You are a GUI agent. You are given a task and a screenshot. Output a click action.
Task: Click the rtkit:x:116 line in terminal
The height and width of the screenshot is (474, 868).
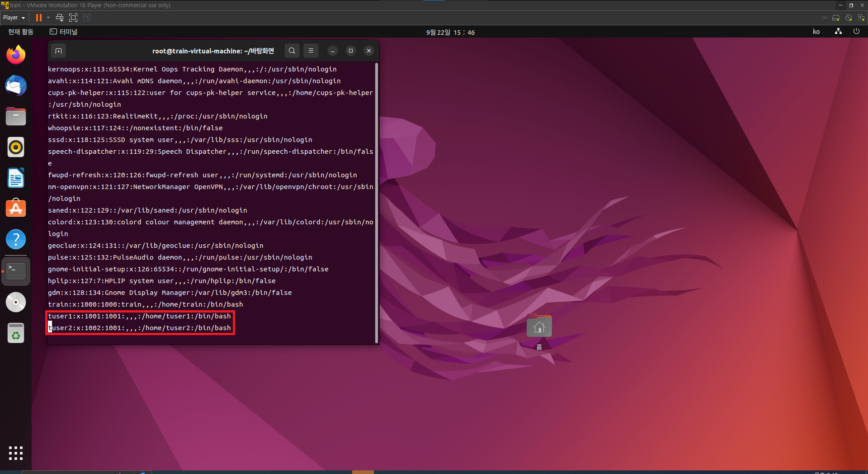[x=158, y=116]
